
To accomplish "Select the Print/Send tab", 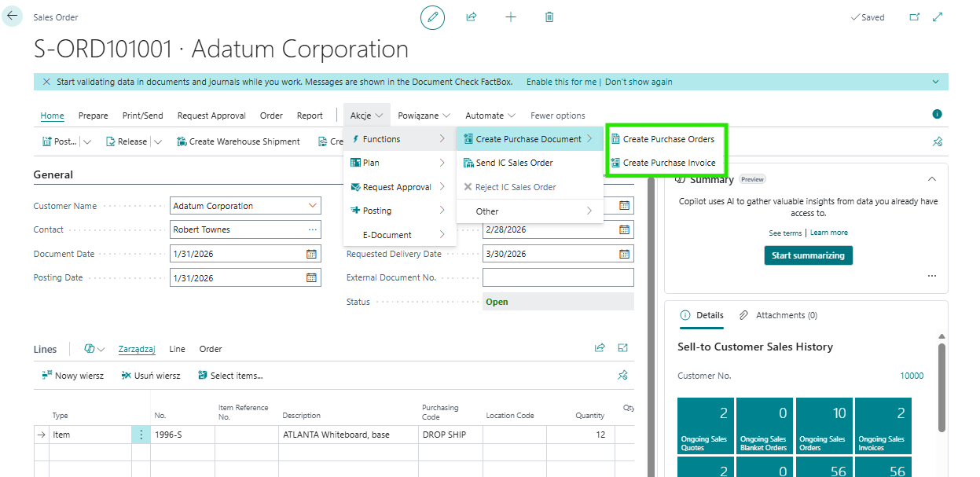I will pyautogui.click(x=143, y=116).
